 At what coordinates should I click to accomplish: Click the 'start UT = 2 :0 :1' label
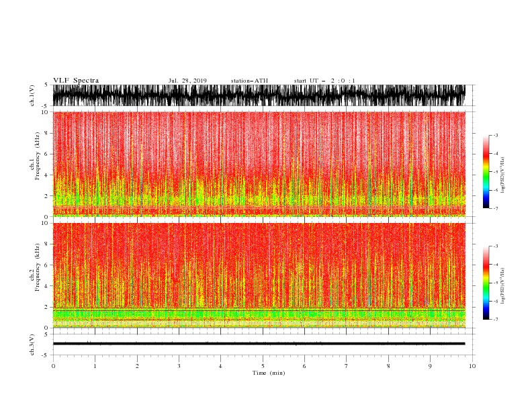click(324, 81)
